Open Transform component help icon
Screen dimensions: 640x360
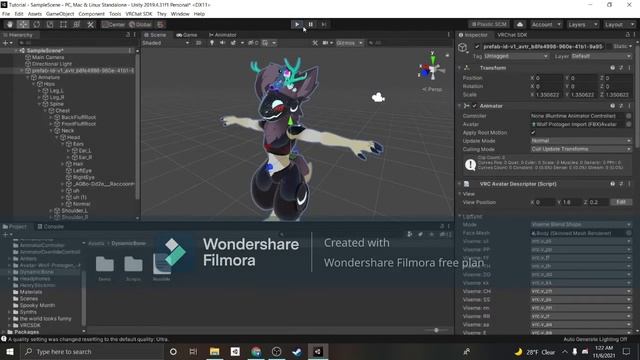pos(612,68)
